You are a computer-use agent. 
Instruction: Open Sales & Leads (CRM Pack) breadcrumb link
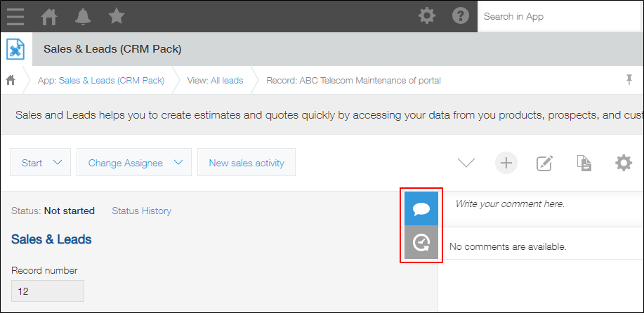tap(111, 81)
